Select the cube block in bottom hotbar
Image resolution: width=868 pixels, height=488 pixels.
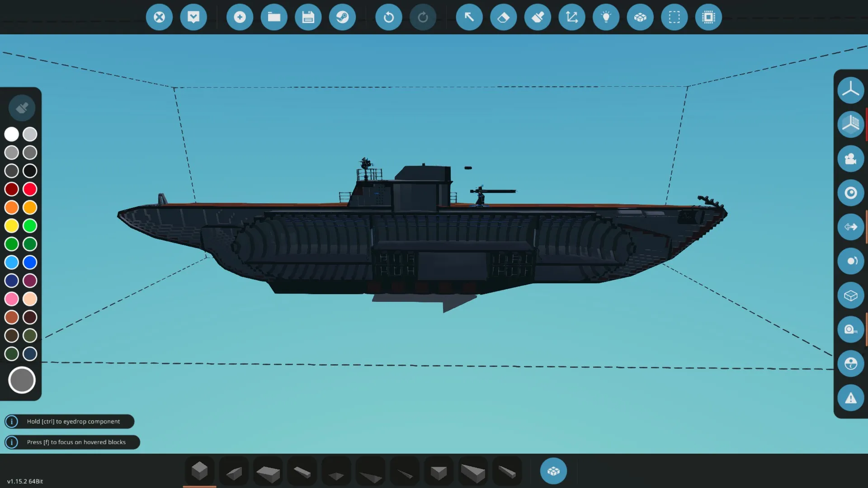point(199,471)
